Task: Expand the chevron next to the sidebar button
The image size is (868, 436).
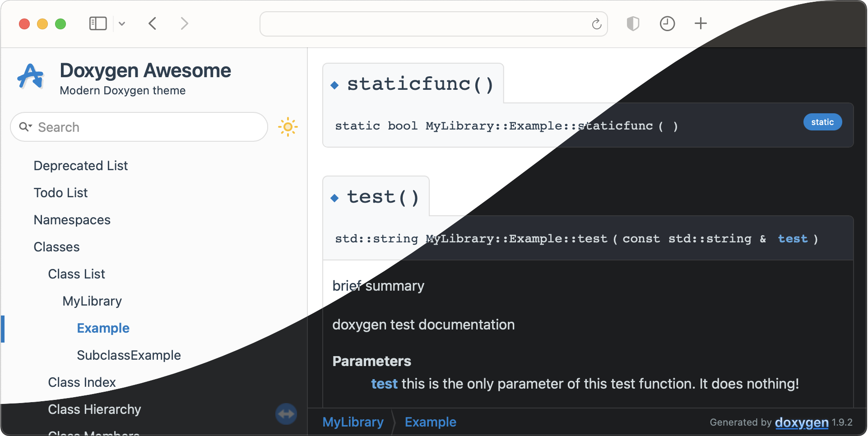Action: [121, 23]
